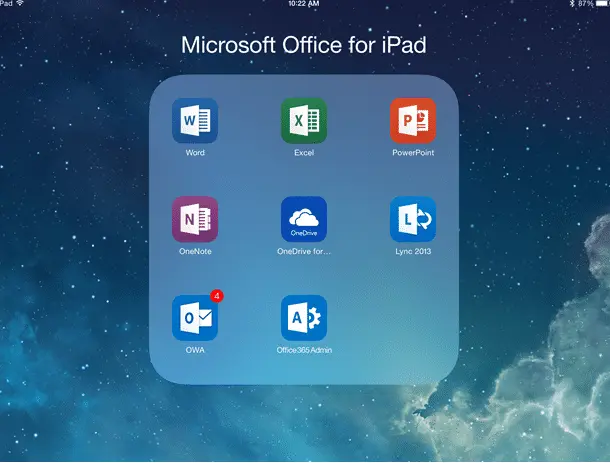
Task: Click the 'Word' label text
Action: click(x=195, y=153)
